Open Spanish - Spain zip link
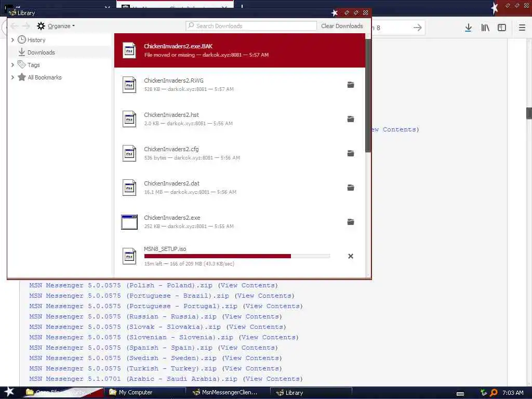The height and width of the screenshot is (399, 532). coord(121,348)
